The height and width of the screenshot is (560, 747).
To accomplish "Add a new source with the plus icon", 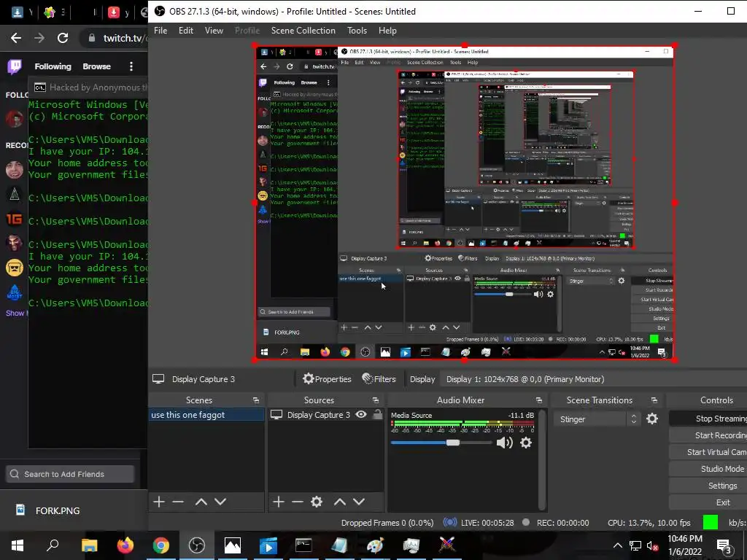I will tap(279, 502).
